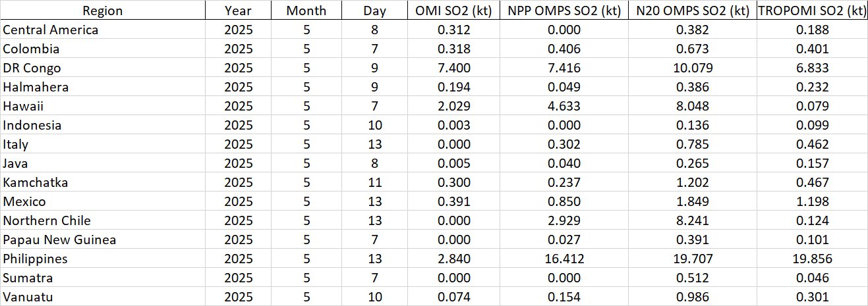Screen dimensions: 868x306
Task: Select the Northern Chile cell
Action: [47, 220]
